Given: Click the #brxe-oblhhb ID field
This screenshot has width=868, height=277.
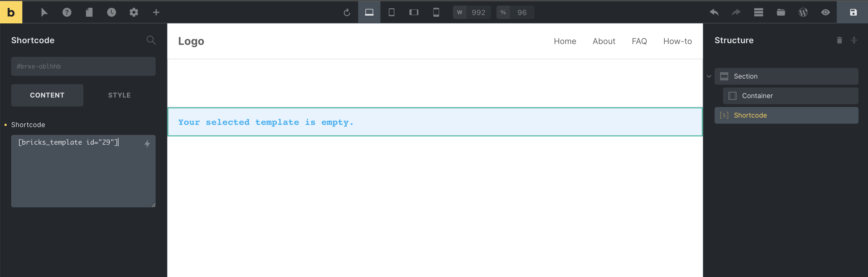Looking at the screenshot, I should pyautogui.click(x=83, y=66).
